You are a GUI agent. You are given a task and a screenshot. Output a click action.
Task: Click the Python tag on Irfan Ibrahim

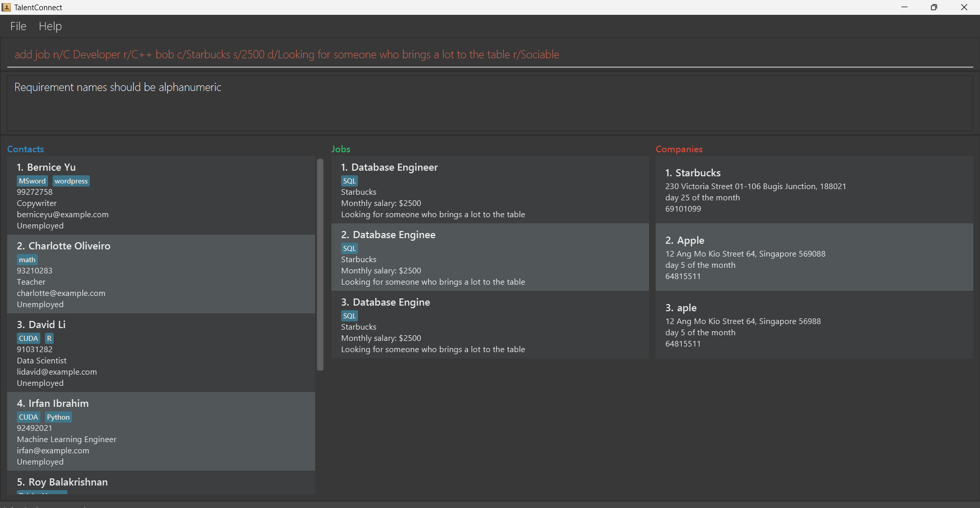point(58,417)
